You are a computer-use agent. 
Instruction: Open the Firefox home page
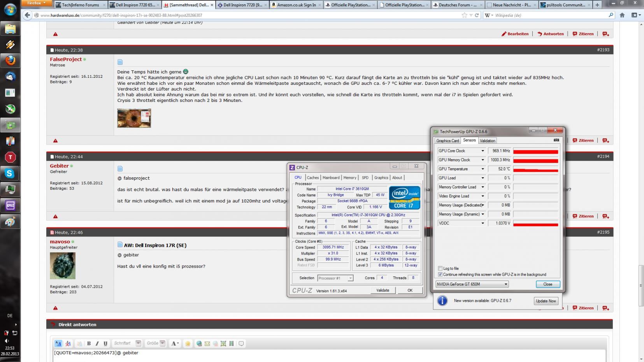(622, 15)
